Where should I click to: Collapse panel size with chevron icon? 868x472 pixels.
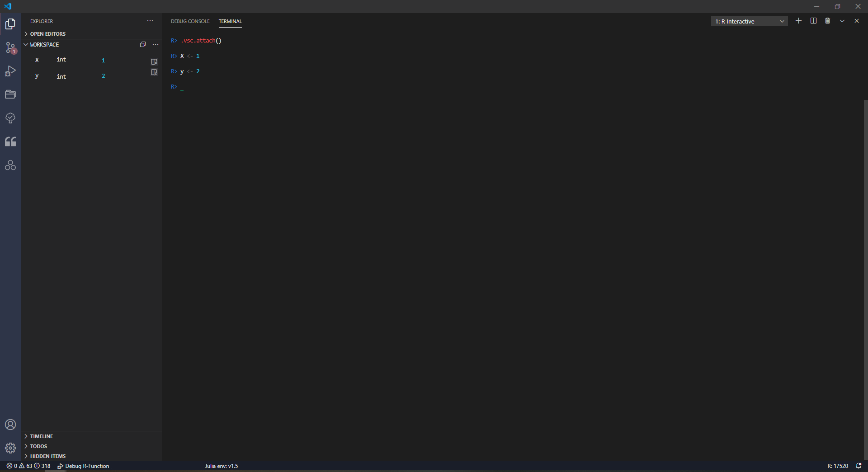842,21
